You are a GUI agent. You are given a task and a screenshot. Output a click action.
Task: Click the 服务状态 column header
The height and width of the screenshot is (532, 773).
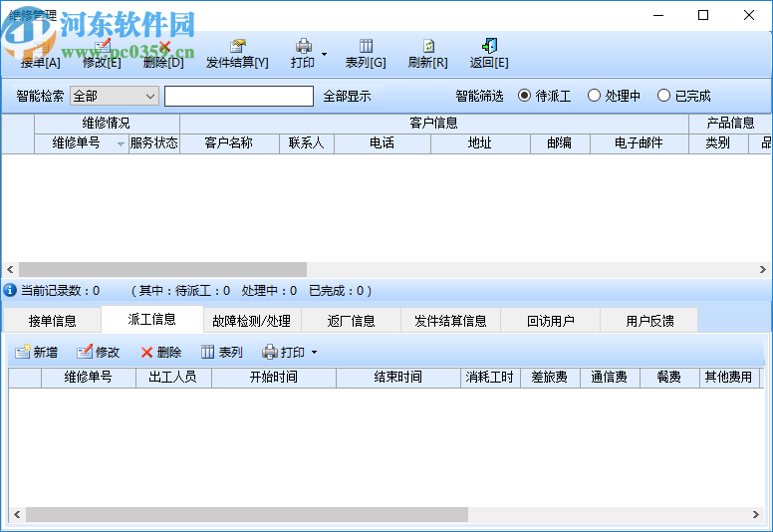pyautogui.click(x=153, y=143)
